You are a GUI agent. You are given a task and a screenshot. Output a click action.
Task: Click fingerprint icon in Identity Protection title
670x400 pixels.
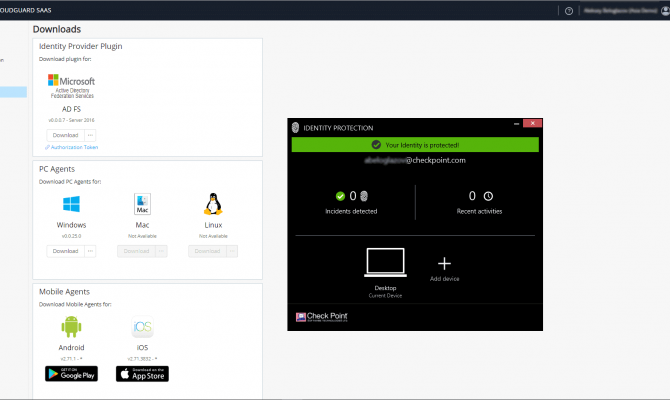pyautogui.click(x=295, y=127)
